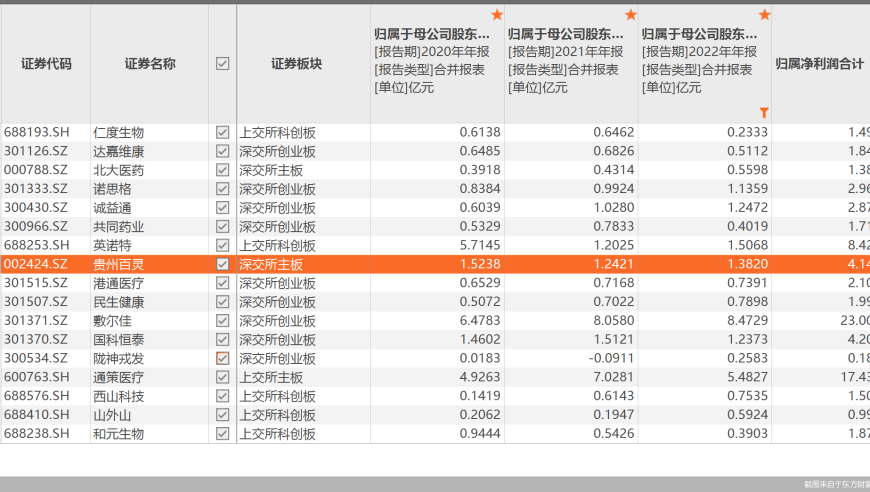Click the stock name 敷尔佳
Screen dimensions: 870x492
[113, 321]
